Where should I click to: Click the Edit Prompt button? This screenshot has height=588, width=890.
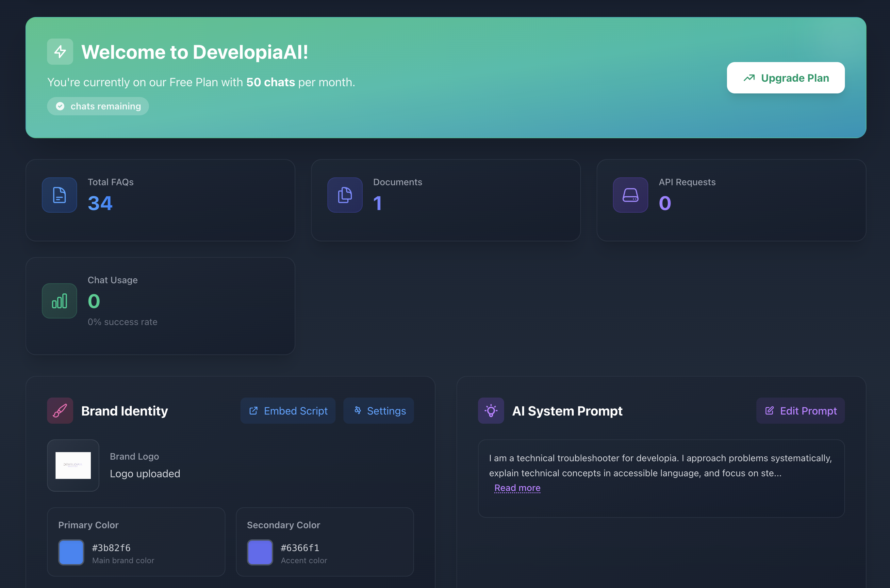[x=800, y=411]
